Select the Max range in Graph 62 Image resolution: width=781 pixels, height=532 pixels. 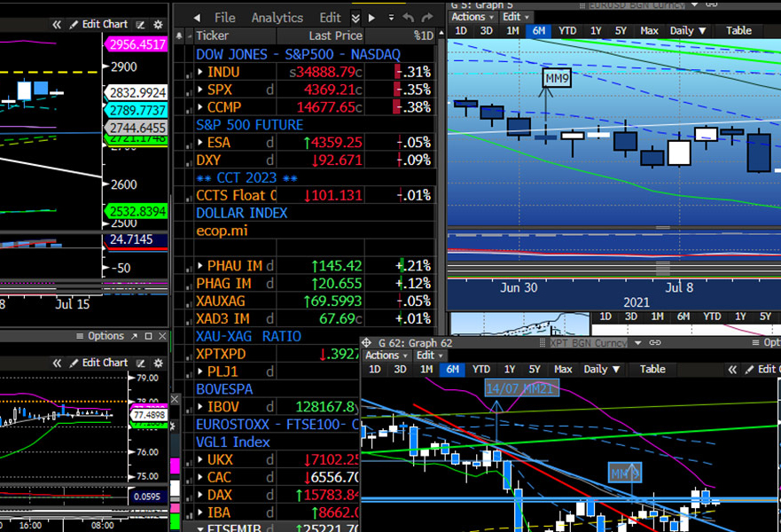(x=563, y=370)
